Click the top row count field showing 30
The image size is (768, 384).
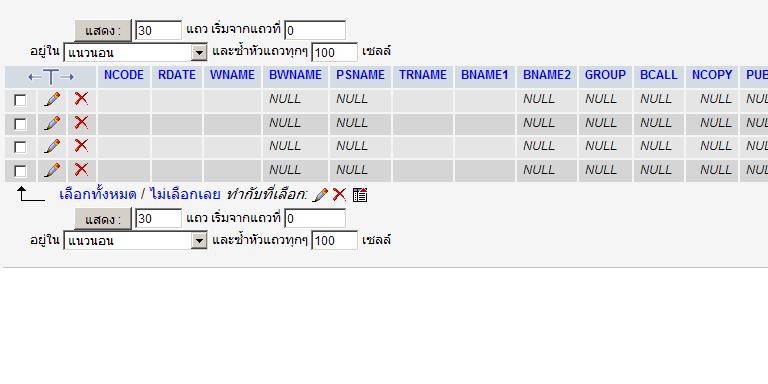click(158, 30)
